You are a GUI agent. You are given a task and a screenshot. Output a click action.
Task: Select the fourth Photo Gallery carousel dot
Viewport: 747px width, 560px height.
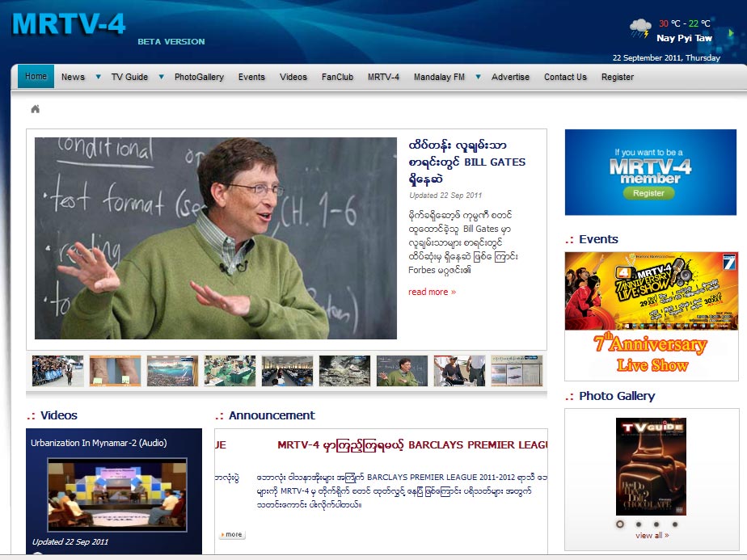[x=674, y=524]
